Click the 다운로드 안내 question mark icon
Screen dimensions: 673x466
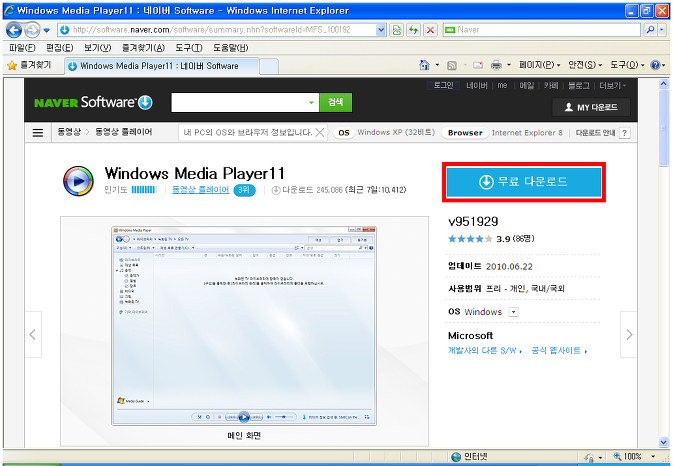tap(625, 133)
